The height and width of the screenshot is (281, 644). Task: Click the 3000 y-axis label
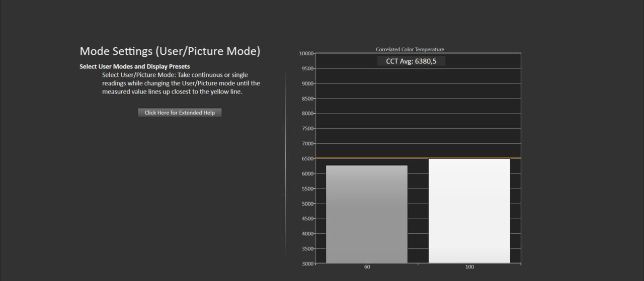click(x=307, y=263)
